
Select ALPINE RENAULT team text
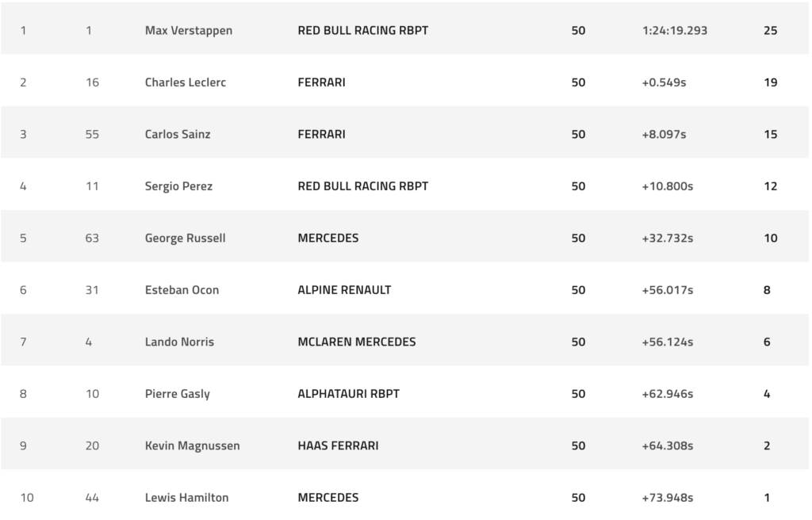click(344, 290)
